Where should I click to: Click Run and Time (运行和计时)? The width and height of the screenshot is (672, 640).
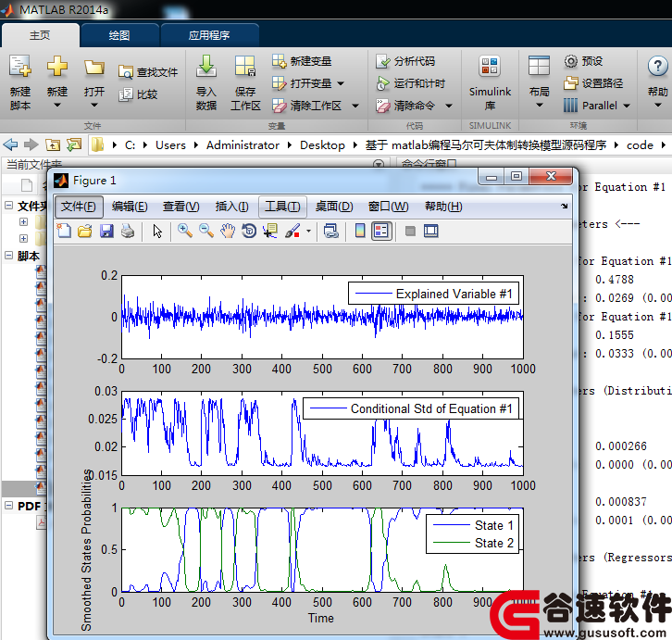[x=411, y=83]
